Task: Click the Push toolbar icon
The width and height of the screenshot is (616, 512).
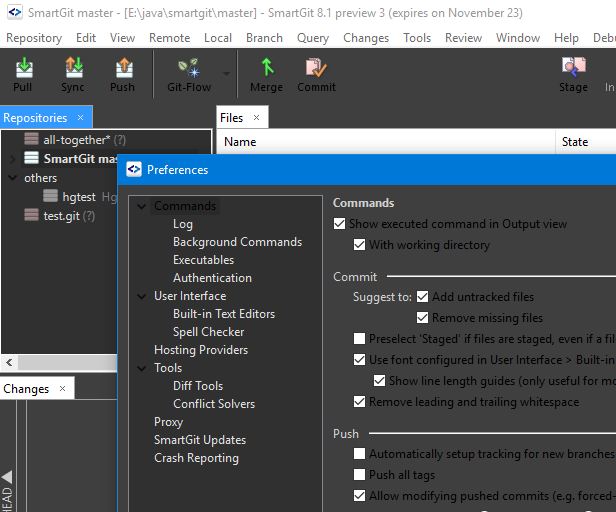Action: (124, 68)
